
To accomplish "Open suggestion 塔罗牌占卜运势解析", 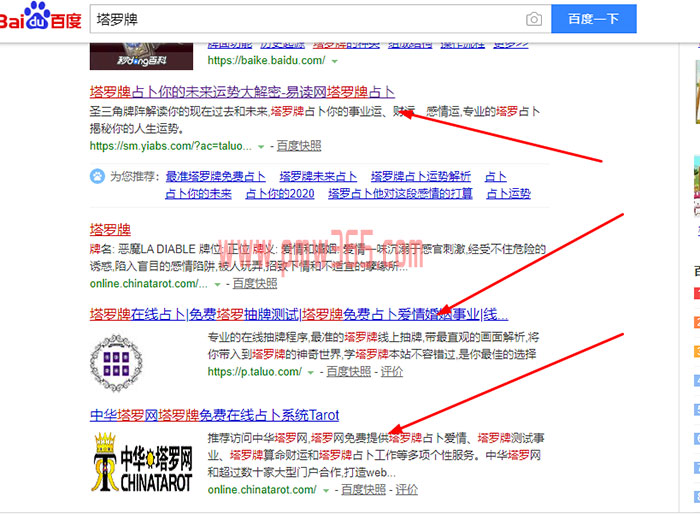I will pyautogui.click(x=421, y=176).
